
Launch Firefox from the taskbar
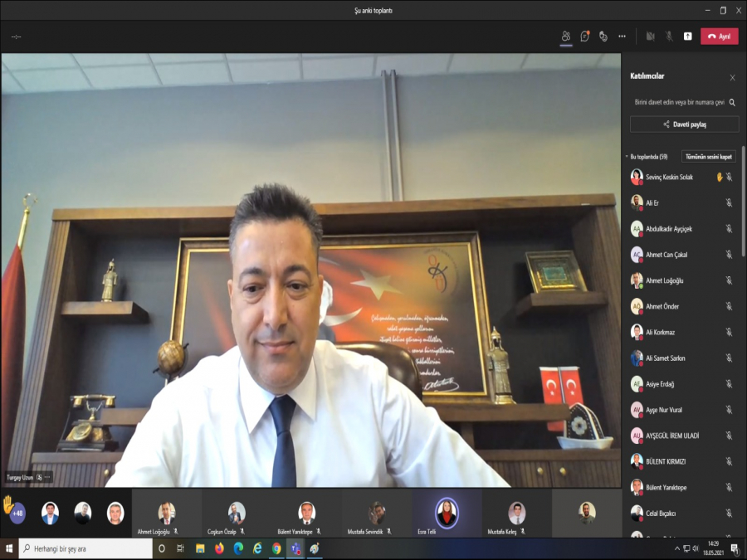pyautogui.click(x=219, y=549)
